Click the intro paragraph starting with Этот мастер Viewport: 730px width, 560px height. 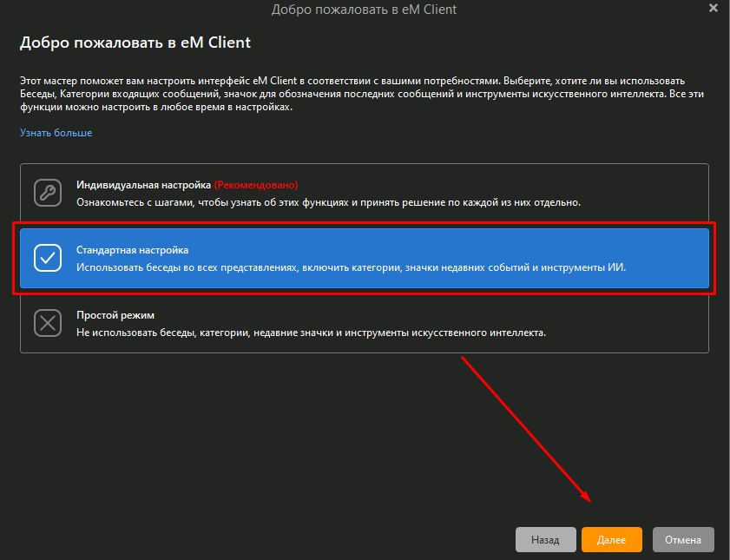(362, 94)
